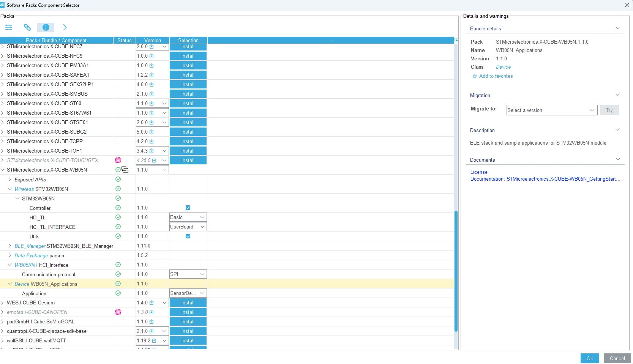
Task: Uncheck the Controller component checkbox
Action: pos(188,208)
